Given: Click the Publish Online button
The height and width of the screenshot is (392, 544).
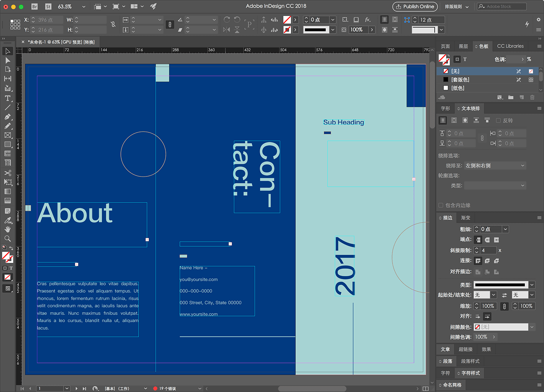Looking at the screenshot, I should [x=415, y=7].
